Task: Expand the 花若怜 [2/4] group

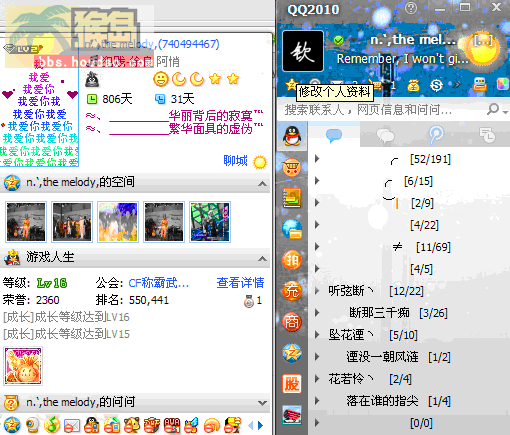Action: coord(317,379)
